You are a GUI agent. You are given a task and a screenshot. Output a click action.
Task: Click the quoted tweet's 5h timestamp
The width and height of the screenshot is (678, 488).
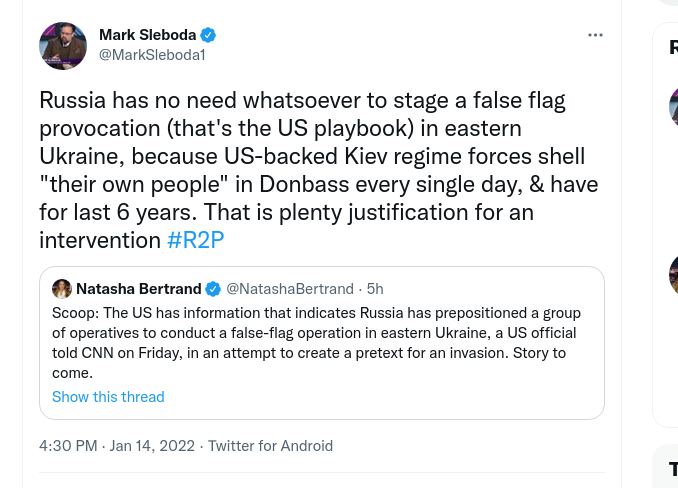click(376, 289)
